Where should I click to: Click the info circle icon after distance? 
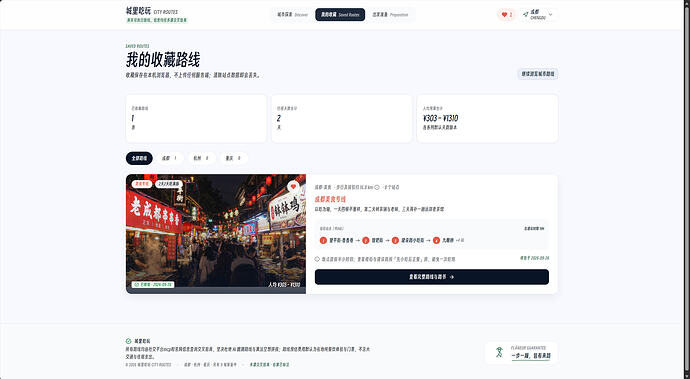(x=377, y=188)
